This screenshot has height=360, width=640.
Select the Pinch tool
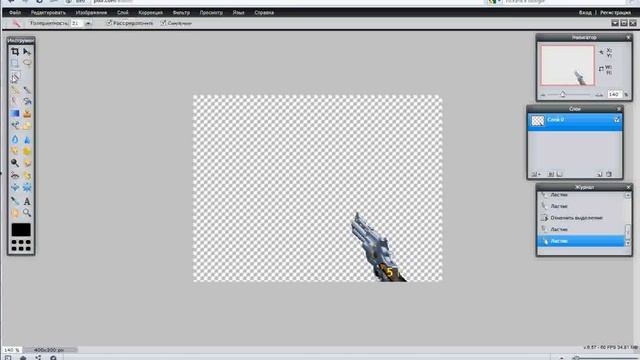(27, 188)
